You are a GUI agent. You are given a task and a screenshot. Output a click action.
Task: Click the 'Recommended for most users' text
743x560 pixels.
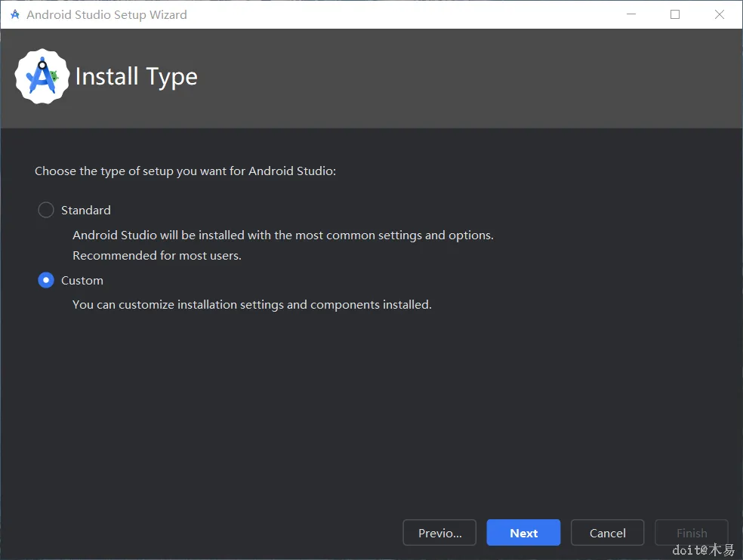(x=157, y=255)
